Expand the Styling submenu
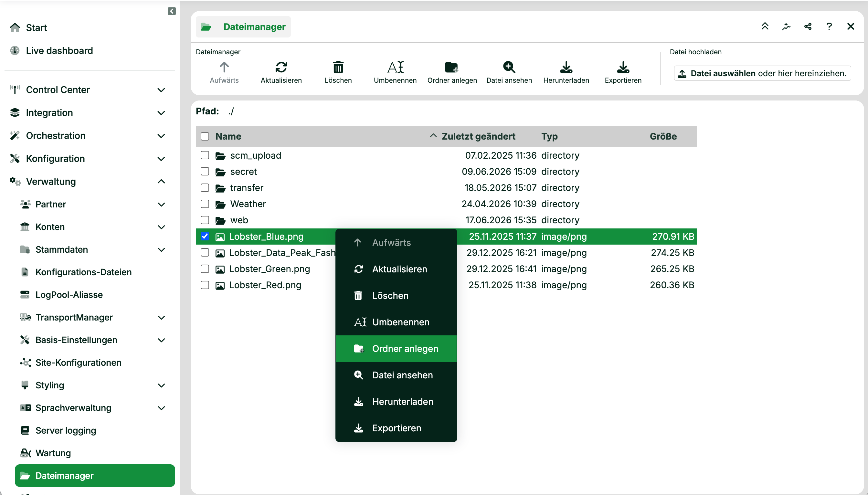This screenshot has width=868, height=495. [x=162, y=385]
